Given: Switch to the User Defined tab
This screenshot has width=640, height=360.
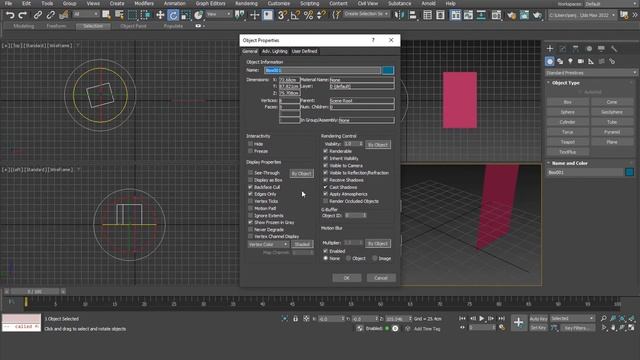Looking at the screenshot, I should click(304, 51).
